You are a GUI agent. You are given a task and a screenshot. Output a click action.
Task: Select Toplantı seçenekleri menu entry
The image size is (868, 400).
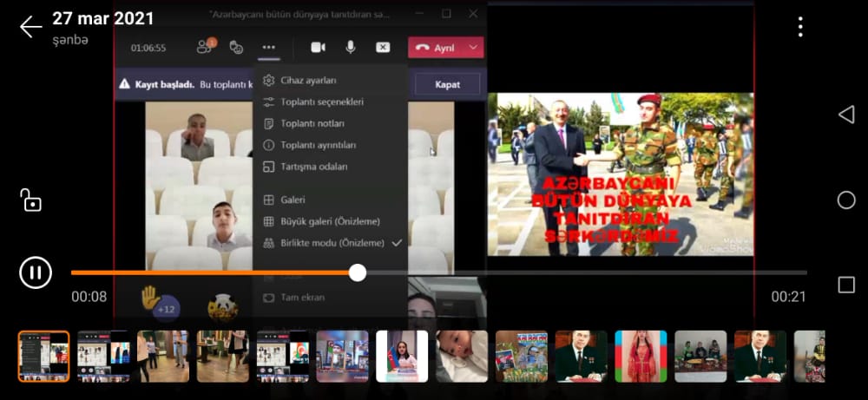[331, 102]
